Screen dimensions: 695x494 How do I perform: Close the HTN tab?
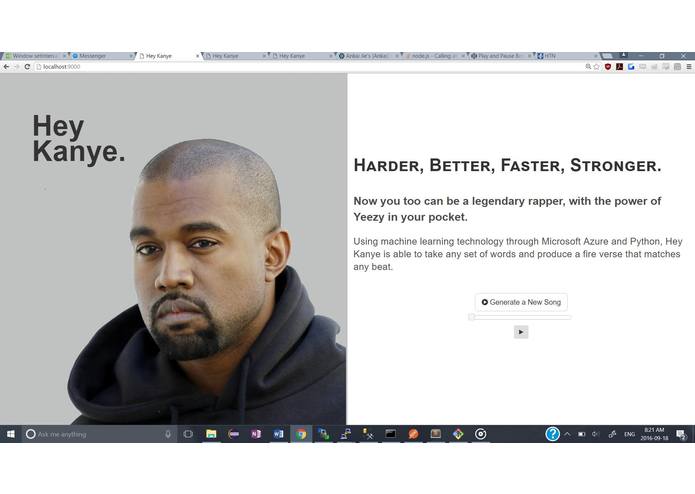point(596,56)
